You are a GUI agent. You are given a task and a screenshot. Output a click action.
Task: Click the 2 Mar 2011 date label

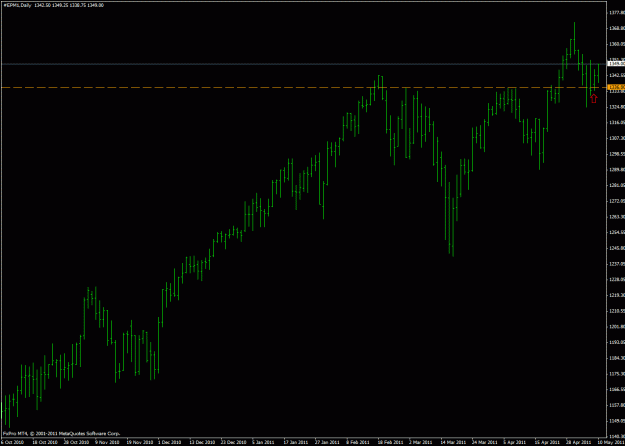[420, 442]
